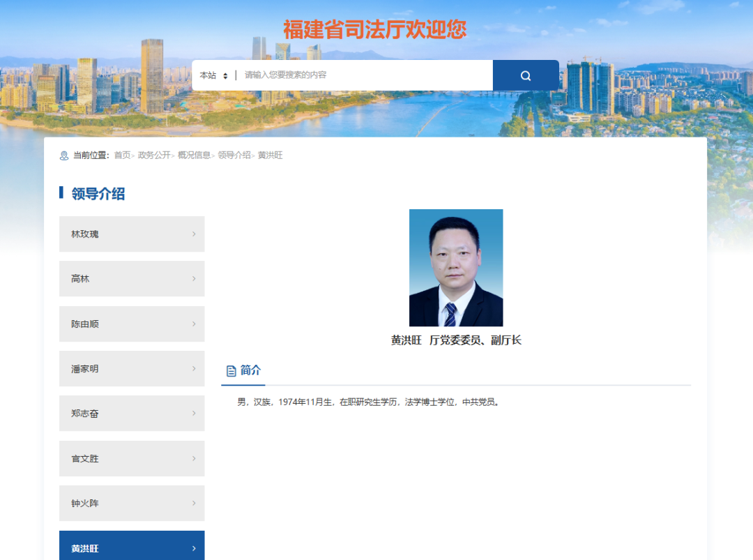Click the 简介 tab
The height and width of the screenshot is (560, 753).
[x=250, y=371]
